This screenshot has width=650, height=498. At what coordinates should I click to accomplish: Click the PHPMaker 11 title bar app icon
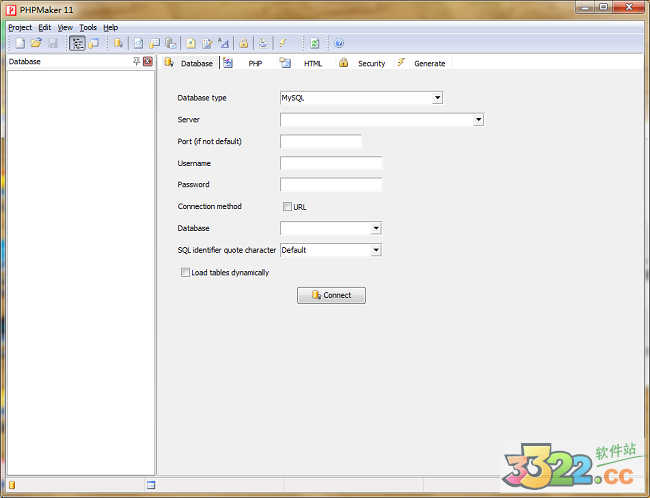[11, 10]
